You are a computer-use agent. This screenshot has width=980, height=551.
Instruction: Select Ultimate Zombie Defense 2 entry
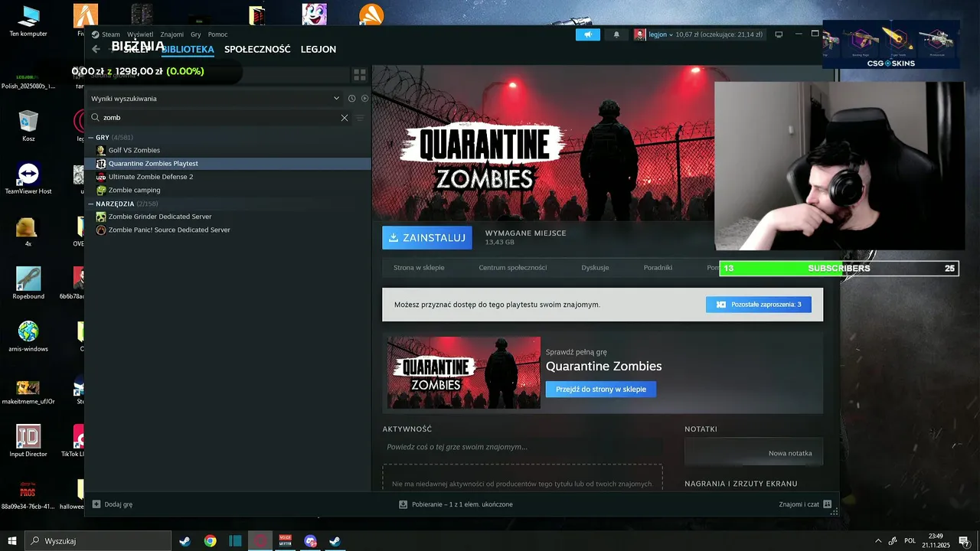(x=227, y=177)
